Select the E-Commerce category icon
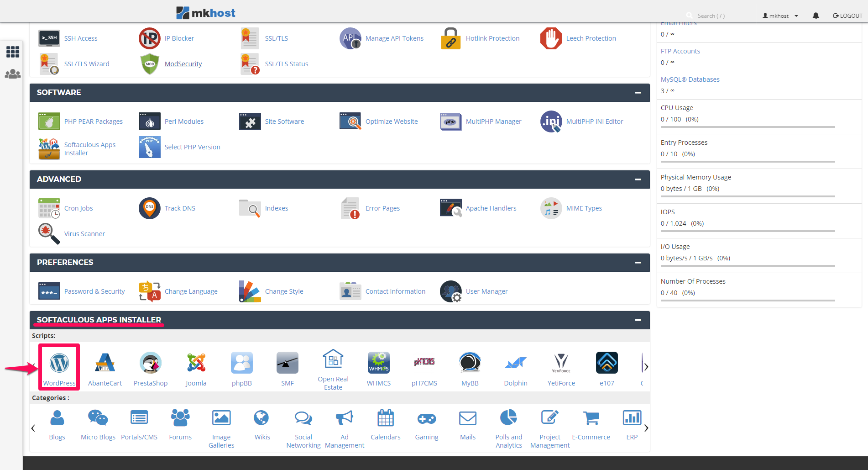The height and width of the screenshot is (470, 868). (x=591, y=418)
